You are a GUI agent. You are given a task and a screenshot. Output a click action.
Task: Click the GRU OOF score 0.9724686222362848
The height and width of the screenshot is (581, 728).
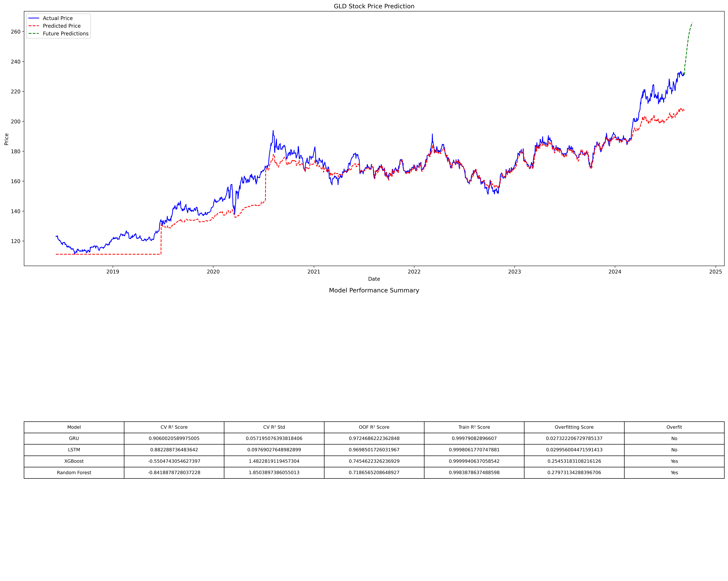374,439
